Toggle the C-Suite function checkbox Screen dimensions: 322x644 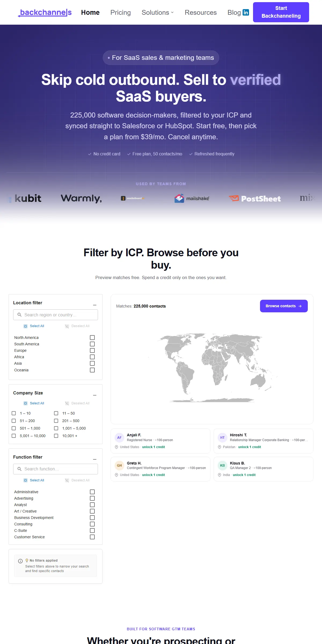92,530
